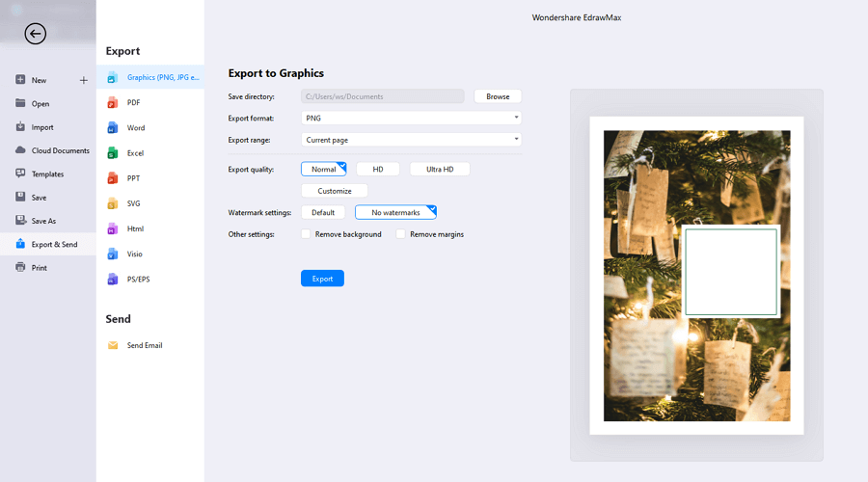Click the New file icon
The image size is (868, 482).
pos(20,80)
